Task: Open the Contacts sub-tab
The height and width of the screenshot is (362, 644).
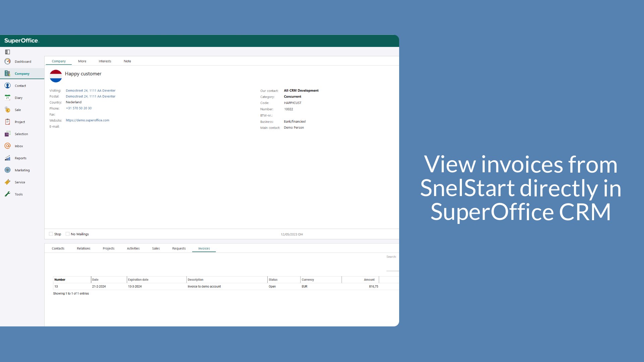Action: (58, 248)
